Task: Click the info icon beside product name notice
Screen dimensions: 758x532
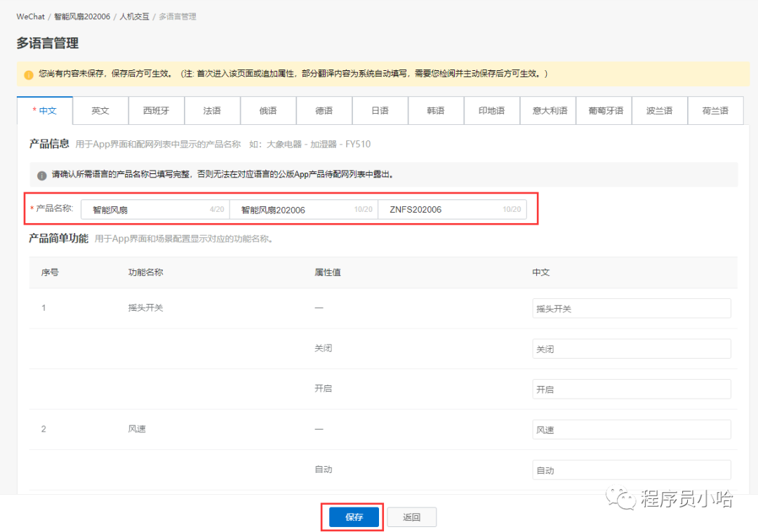Action: 42,175
